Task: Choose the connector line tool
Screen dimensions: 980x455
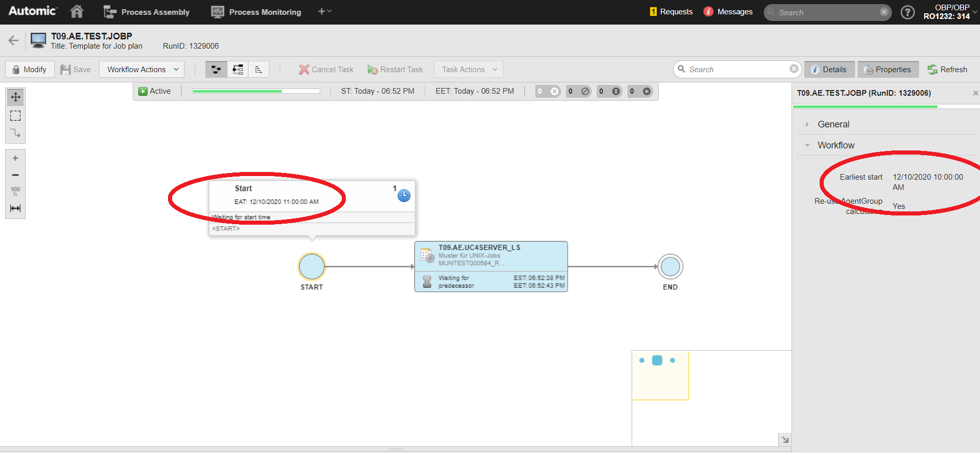Action: tap(15, 134)
